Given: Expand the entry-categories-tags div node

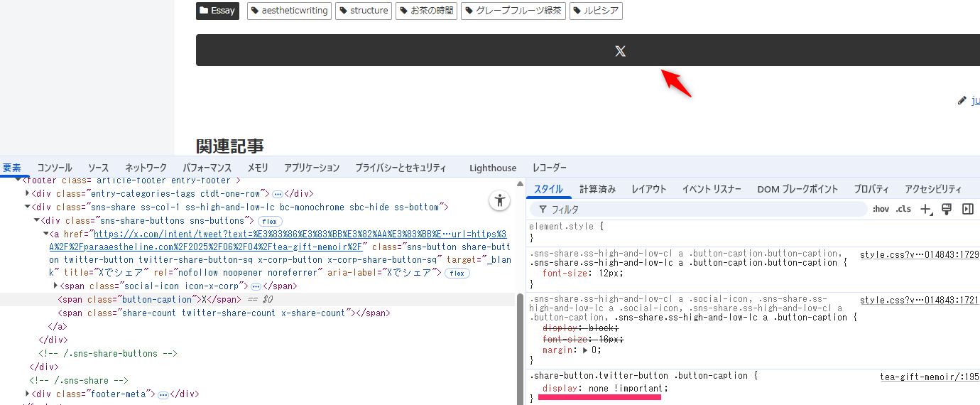Looking at the screenshot, I should click(28, 193).
